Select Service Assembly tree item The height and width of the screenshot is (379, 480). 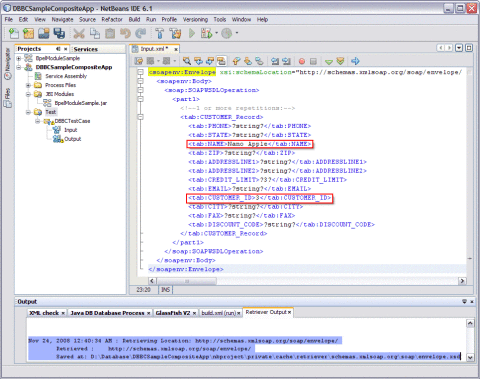click(x=66, y=76)
